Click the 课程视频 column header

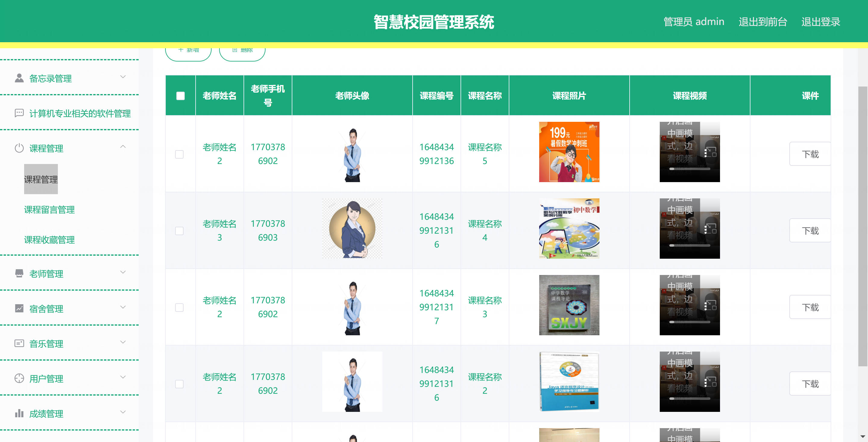(689, 96)
